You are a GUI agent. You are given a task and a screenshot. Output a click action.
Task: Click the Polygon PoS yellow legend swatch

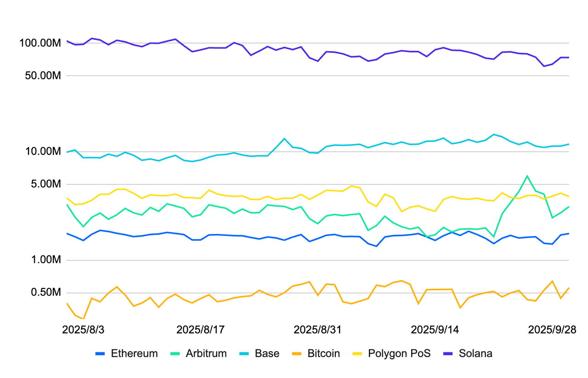pyautogui.click(x=358, y=354)
